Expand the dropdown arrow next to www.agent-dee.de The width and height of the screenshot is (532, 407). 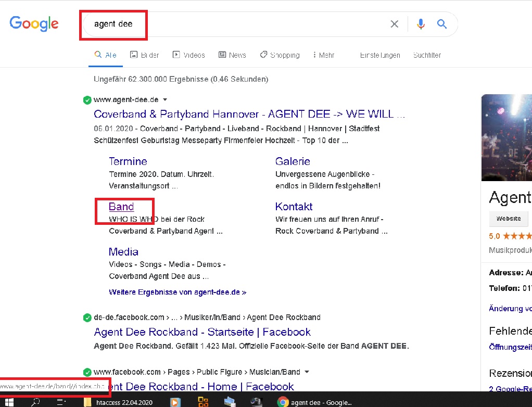[165, 100]
